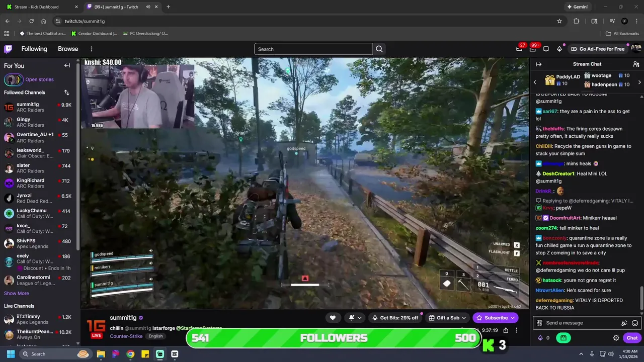Open the Whispers speech bubble icon
Screen dimensions: 644x362
pos(546,49)
